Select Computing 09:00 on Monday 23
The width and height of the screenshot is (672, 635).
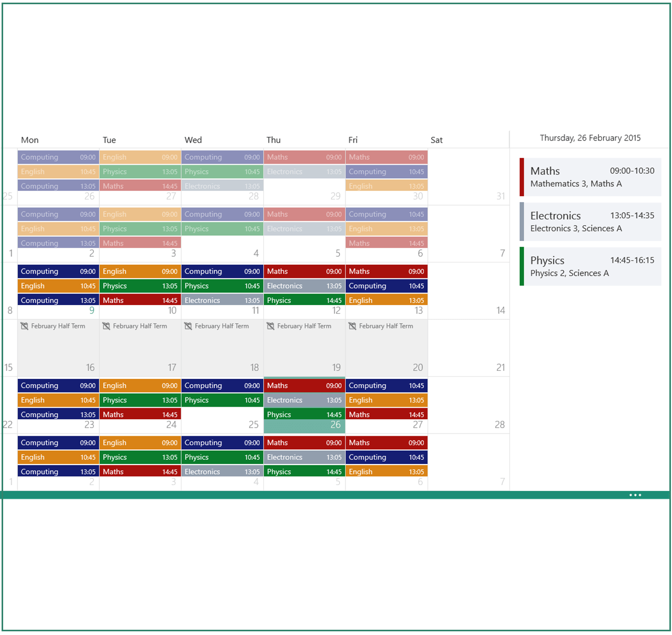(58, 386)
